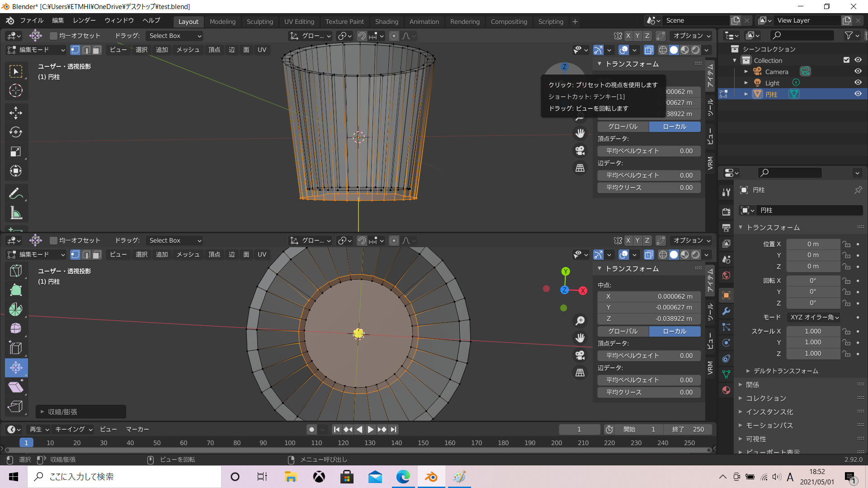Hide the Camera object in outliner
This screenshot has width=868, height=488.
[x=858, y=71]
